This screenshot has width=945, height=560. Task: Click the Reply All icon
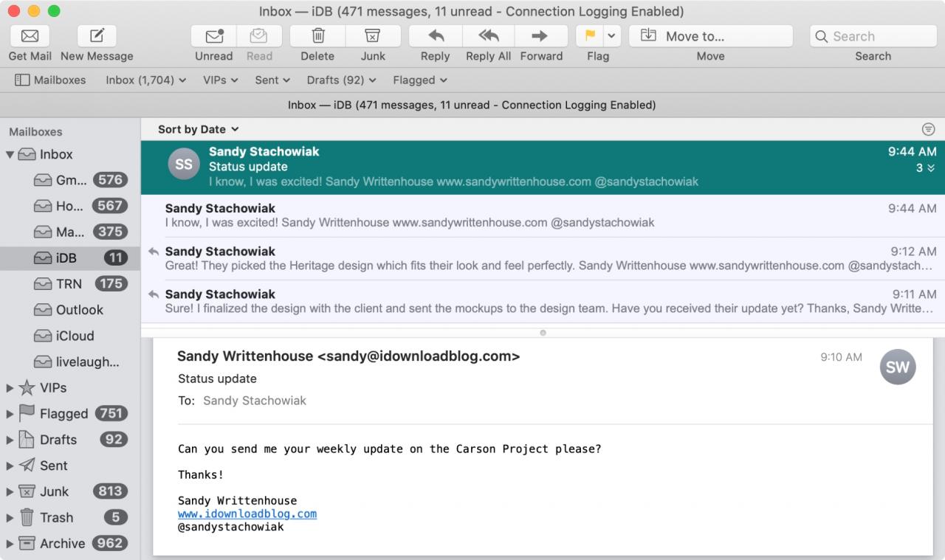[x=488, y=36]
